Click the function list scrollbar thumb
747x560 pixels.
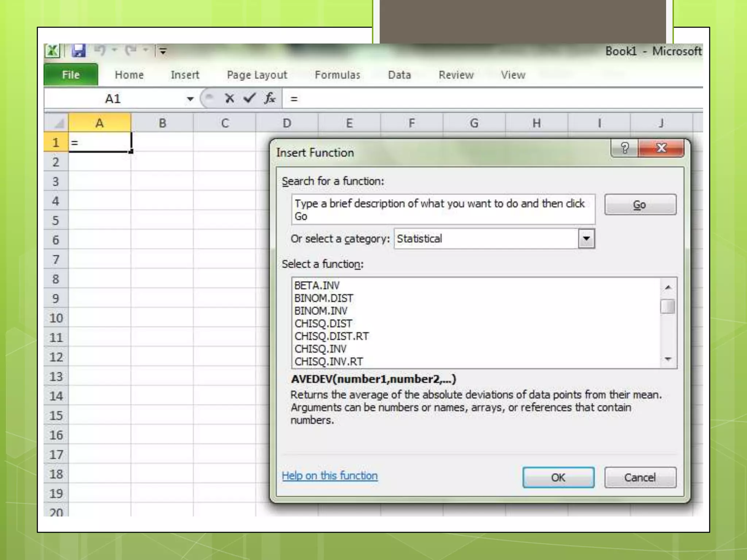click(x=667, y=306)
